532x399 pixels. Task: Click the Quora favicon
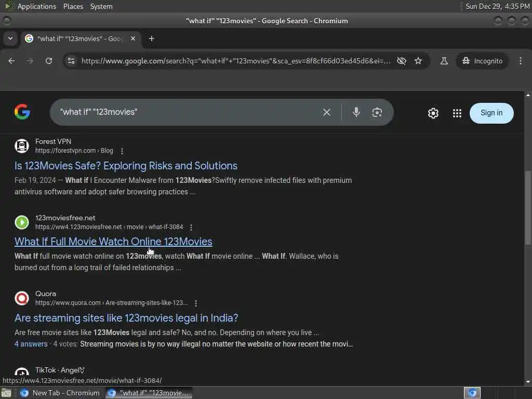[x=22, y=298]
